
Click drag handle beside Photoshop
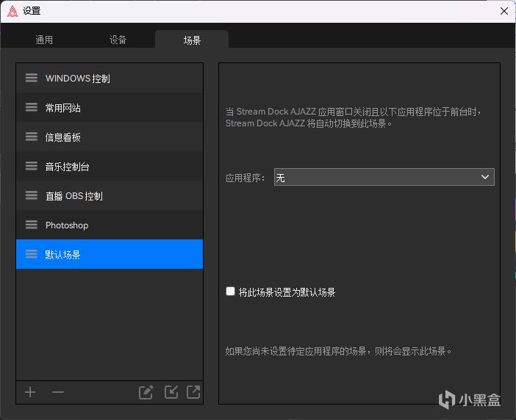[x=32, y=225]
